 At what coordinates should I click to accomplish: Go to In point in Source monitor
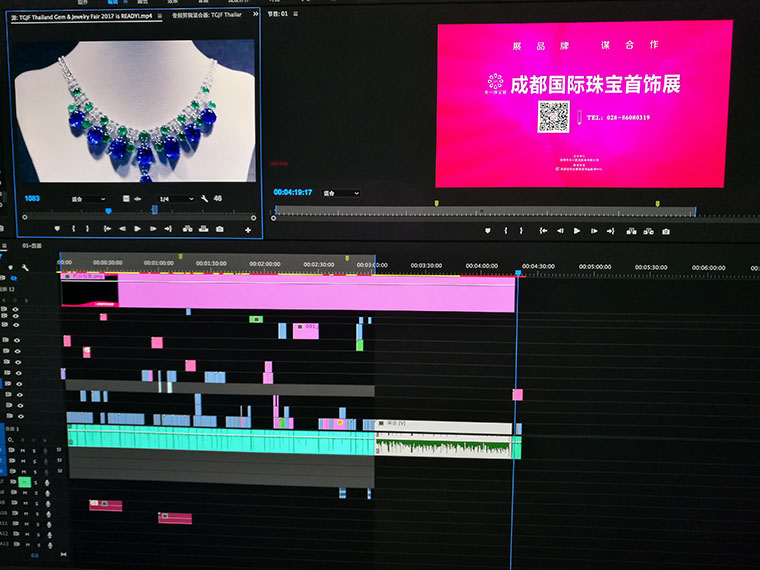coord(107,228)
